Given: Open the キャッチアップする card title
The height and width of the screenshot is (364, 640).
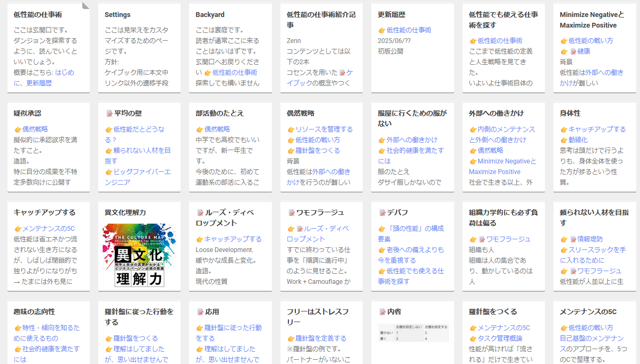Looking at the screenshot, I should [x=45, y=212].
